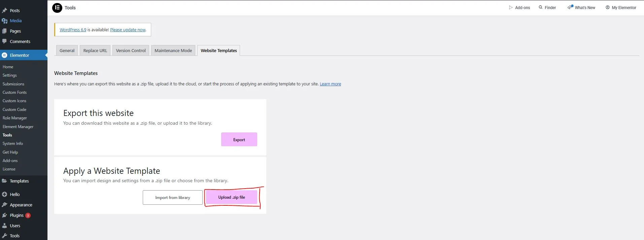Click Import from library button

[173, 198]
